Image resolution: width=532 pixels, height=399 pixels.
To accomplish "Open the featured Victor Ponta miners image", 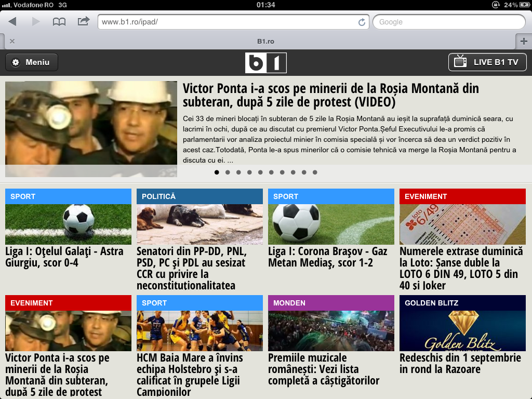I will 91,129.
